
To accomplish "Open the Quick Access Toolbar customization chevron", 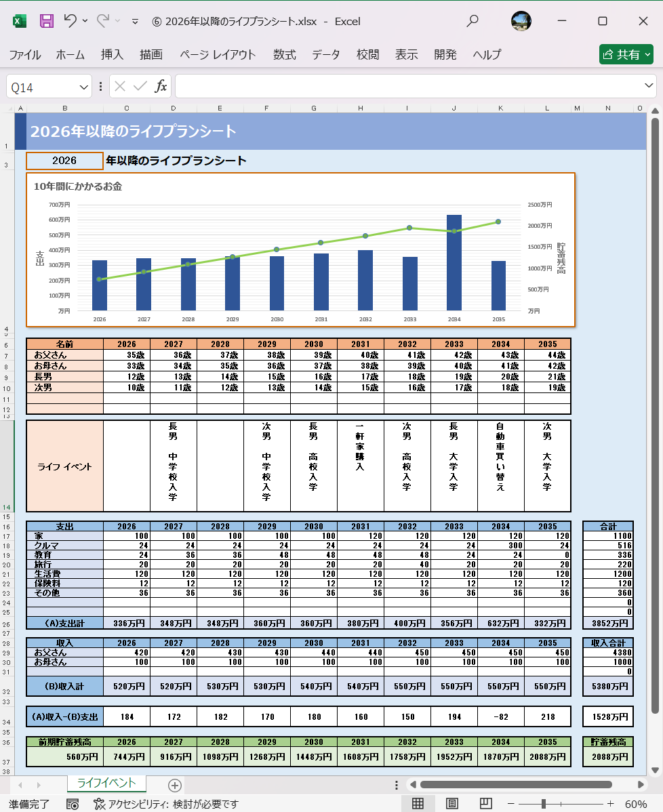I will pos(135,20).
